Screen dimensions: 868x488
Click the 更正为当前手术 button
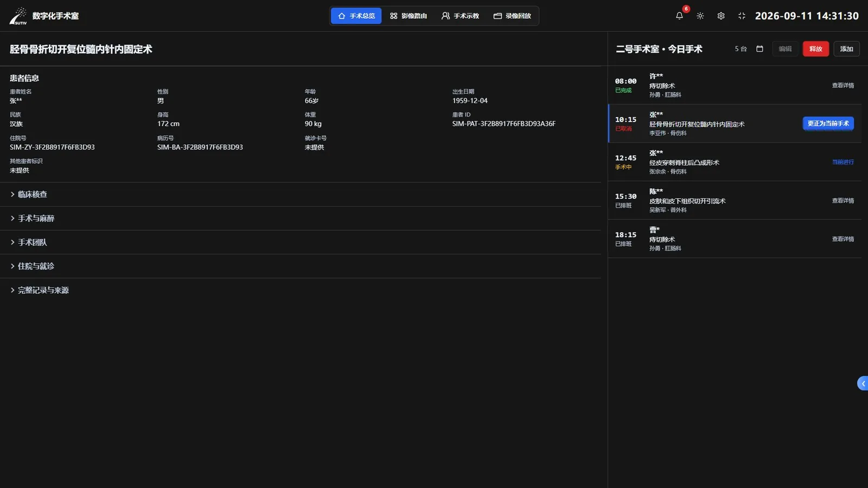tap(828, 124)
